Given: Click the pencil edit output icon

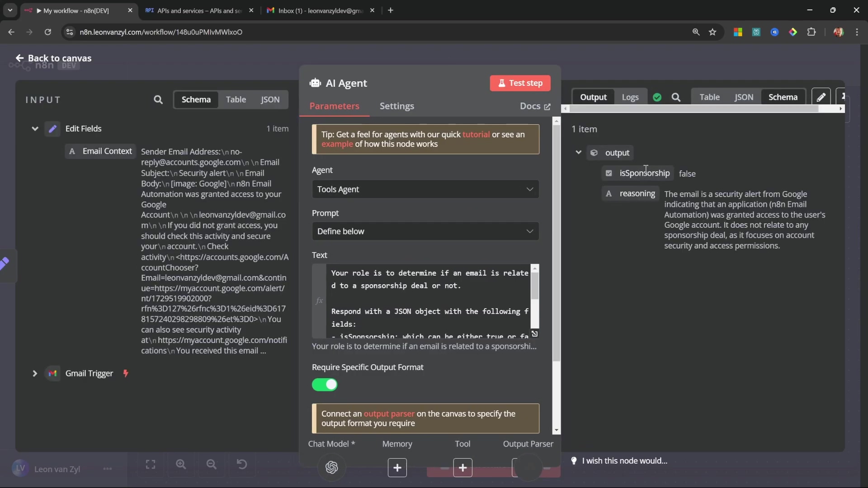Looking at the screenshot, I should coord(821,97).
